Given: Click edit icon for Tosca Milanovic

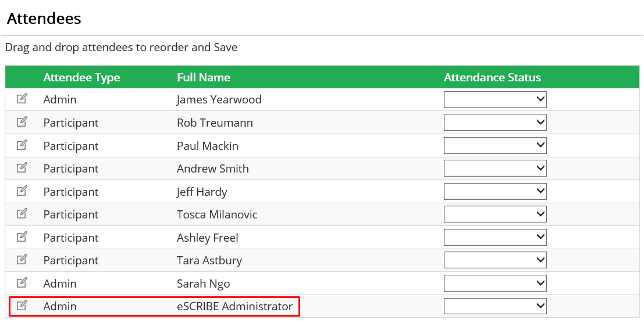Looking at the screenshot, I should click(22, 214).
